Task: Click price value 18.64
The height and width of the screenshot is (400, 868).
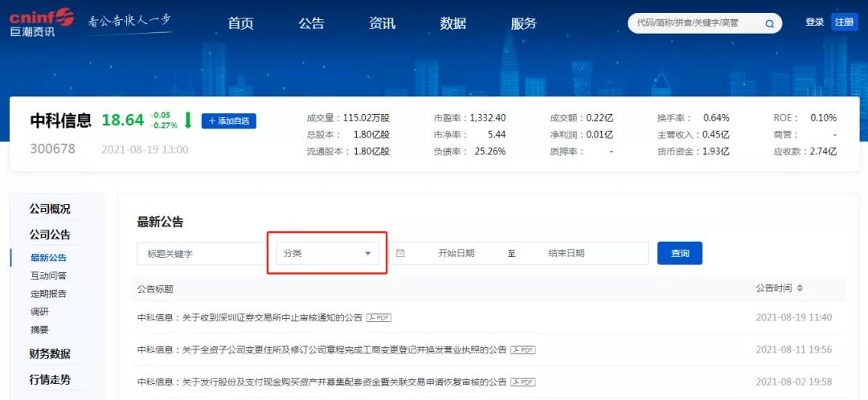Action: point(123,120)
